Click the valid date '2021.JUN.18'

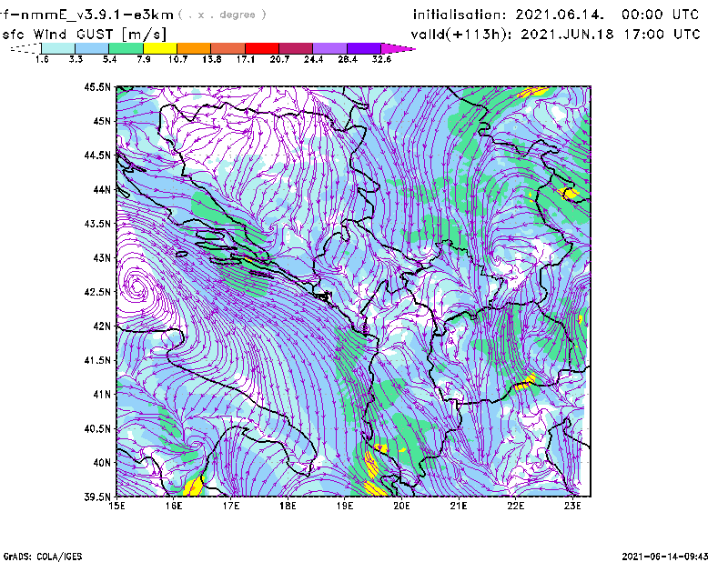click(567, 35)
